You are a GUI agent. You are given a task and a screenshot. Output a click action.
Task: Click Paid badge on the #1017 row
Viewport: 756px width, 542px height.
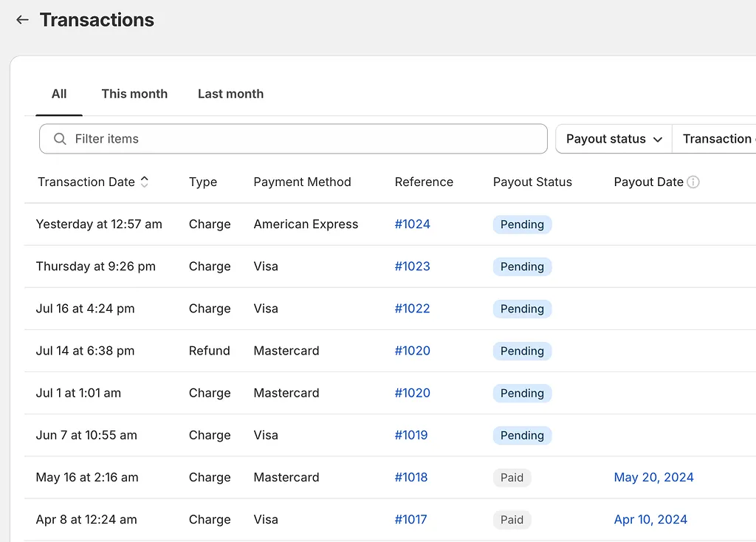512,519
